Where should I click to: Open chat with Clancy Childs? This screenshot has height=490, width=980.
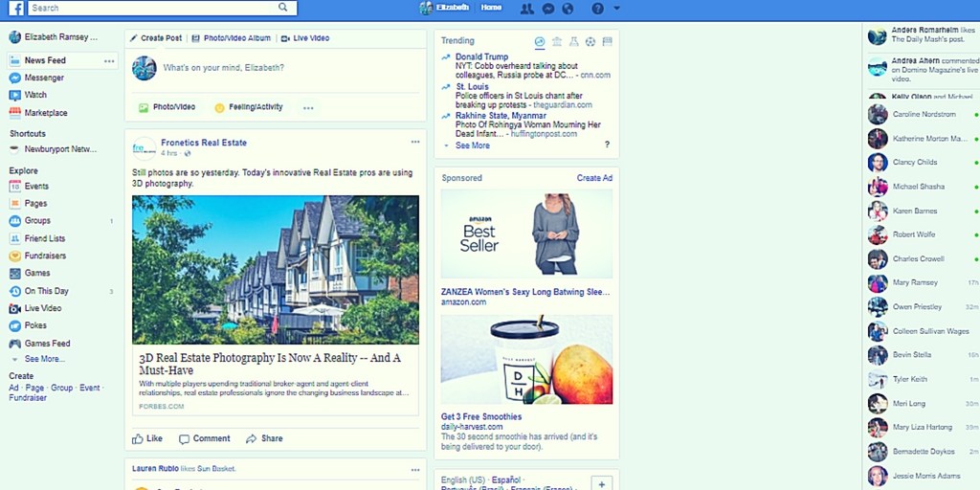[924, 163]
